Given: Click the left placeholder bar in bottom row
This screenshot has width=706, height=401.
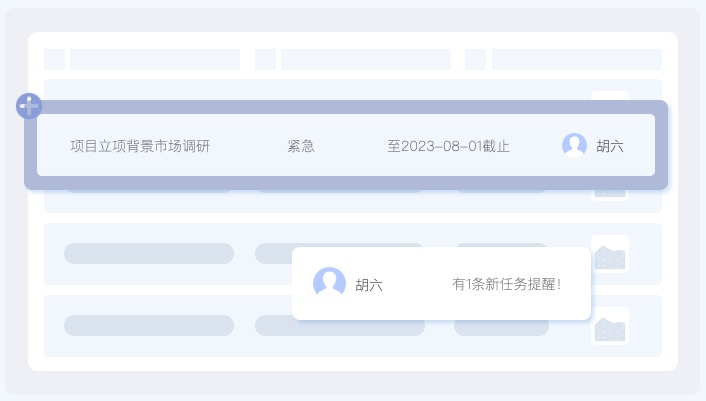Looking at the screenshot, I should pos(149,326).
